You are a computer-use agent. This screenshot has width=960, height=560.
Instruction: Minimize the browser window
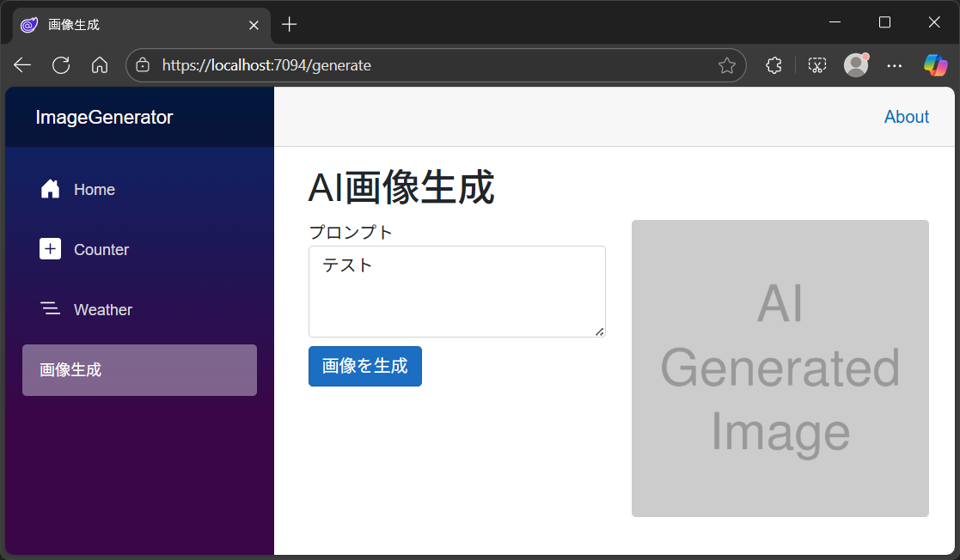tap(835, 22)
